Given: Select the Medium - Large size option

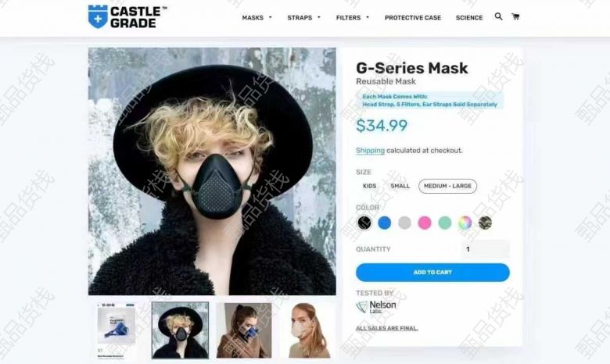Looking at the screenshot, I should (447, 186).
